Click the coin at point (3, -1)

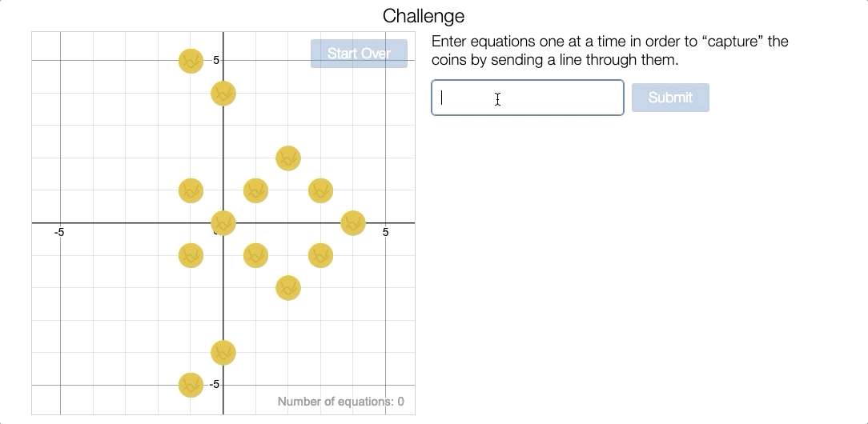(320, 255)
